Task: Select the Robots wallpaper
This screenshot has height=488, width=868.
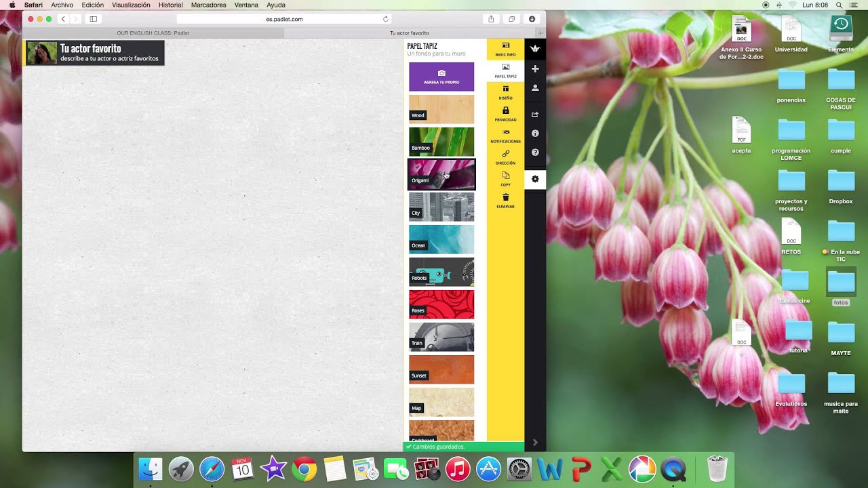Action: point(441,272)
